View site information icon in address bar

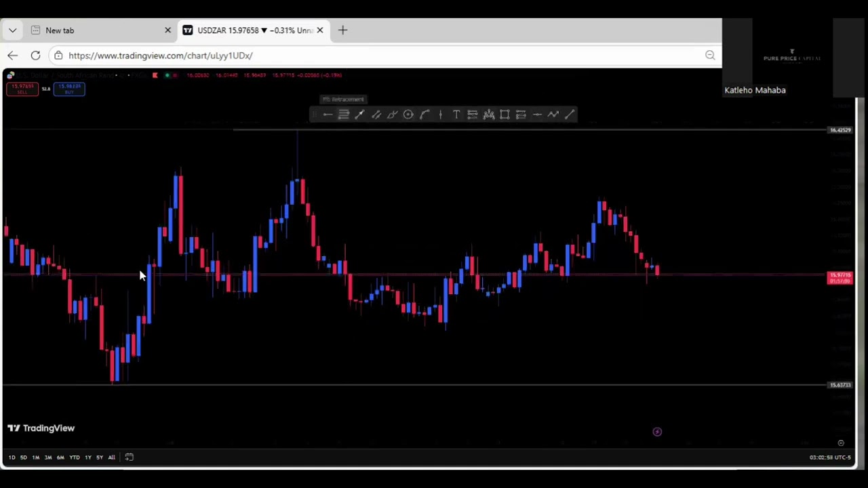58,56
